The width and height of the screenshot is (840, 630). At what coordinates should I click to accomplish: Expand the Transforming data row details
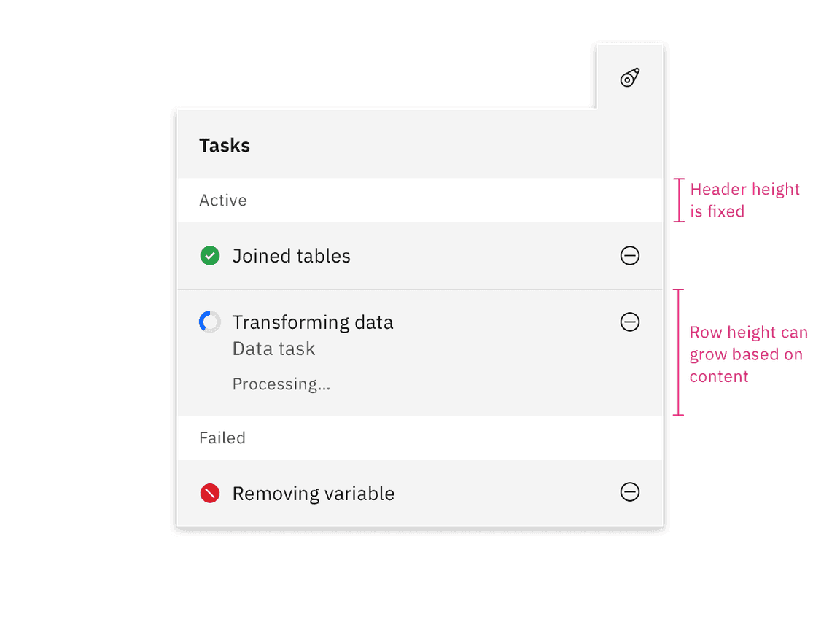tap(313, 322)
